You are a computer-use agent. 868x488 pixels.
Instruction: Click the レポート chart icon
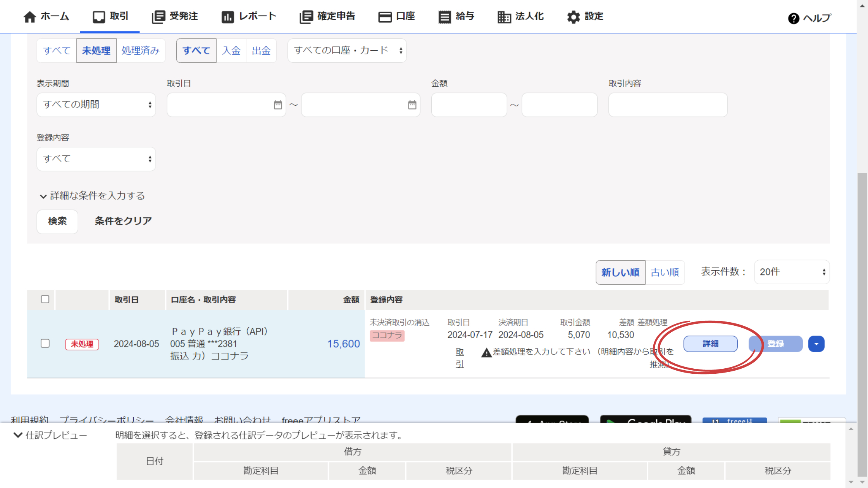coord(227,17)
